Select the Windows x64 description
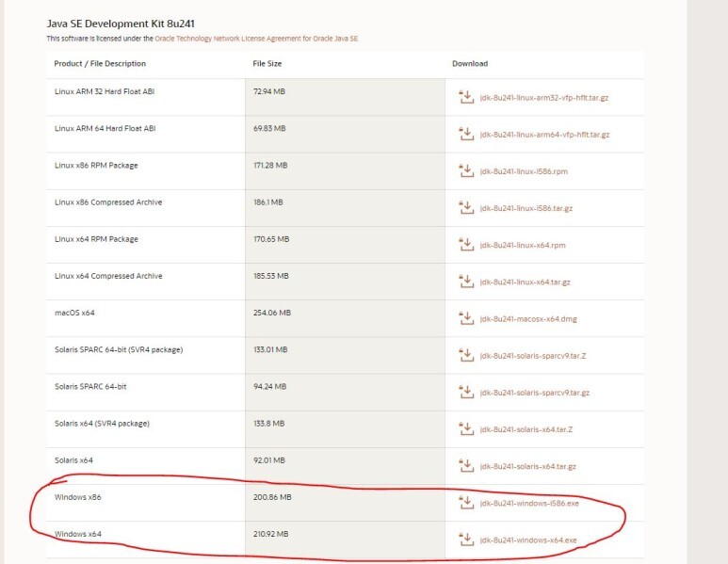 click(x=77, y=534)
